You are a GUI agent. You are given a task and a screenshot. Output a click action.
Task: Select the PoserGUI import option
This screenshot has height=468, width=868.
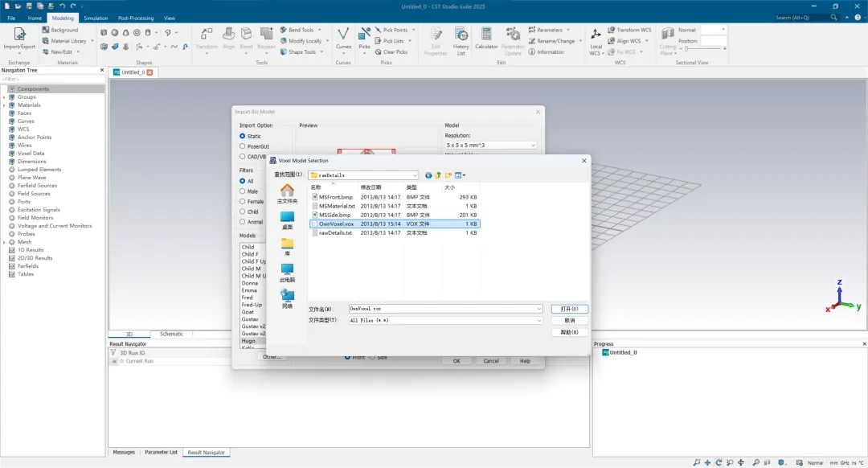tap(243, 146)
